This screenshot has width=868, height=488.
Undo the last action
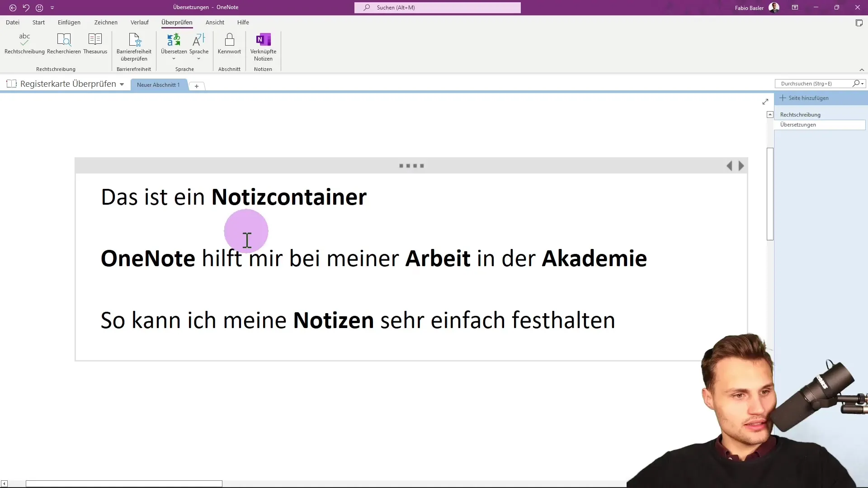click(x=26, y=8)
